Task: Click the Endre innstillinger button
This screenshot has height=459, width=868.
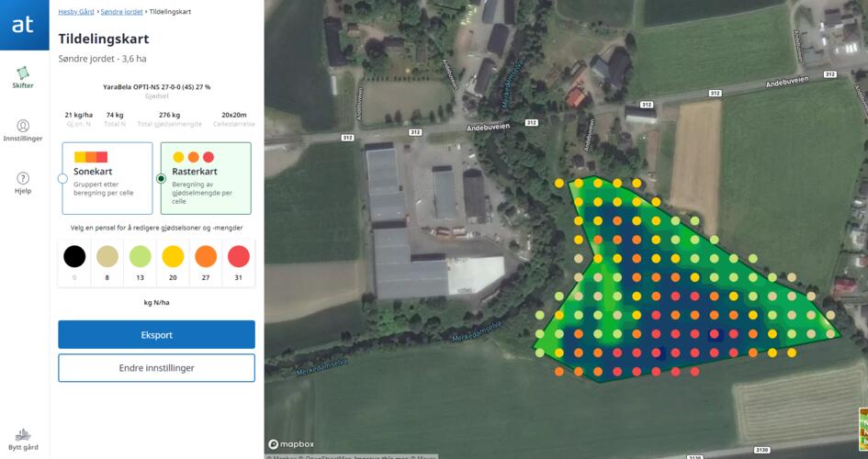Action: coord(156,368)
